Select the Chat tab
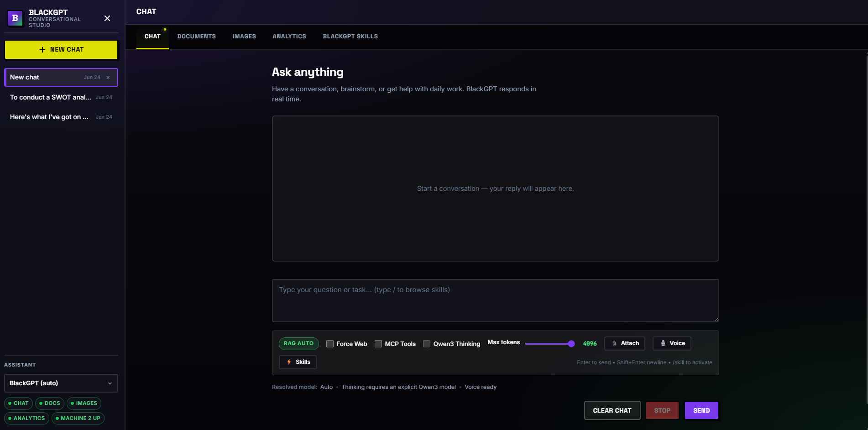This screenshot has height=430, width=868. pyautogui.click(x=152, y=37)
